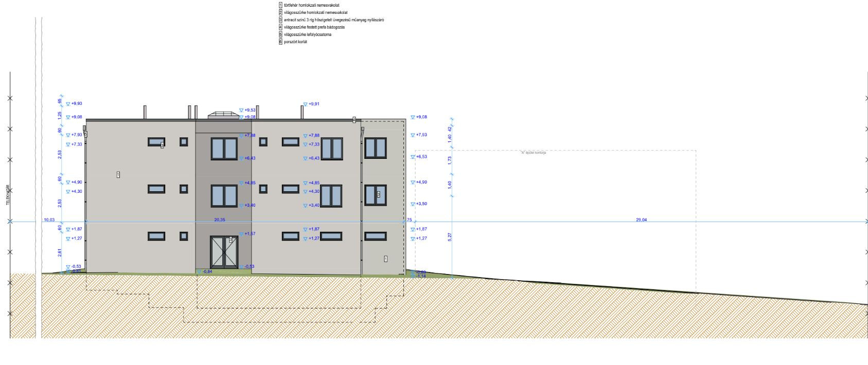Image resolution: width=868 pixels, height=365 pixels.
Task: Click the +9,53 skylight elevation marker
Action: tap(241, 111)
